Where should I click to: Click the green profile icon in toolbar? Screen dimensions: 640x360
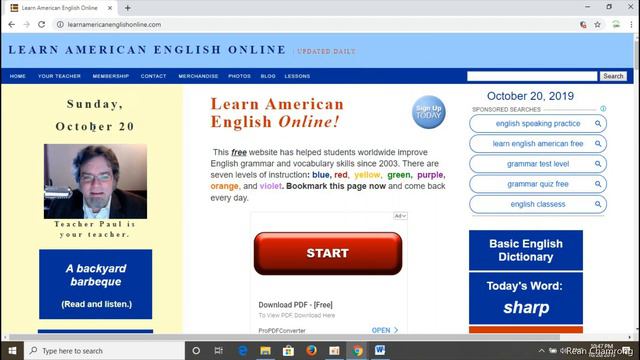[616, 24]
